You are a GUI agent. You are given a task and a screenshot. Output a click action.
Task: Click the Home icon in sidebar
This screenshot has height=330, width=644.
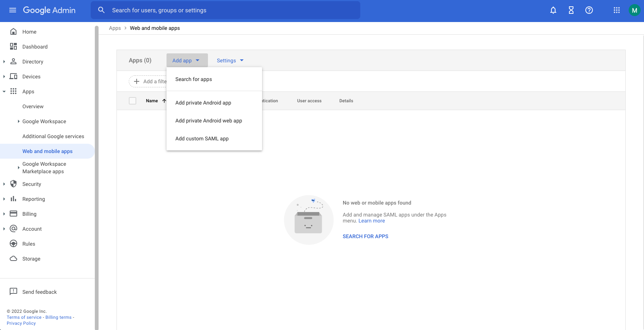[13, 32]
